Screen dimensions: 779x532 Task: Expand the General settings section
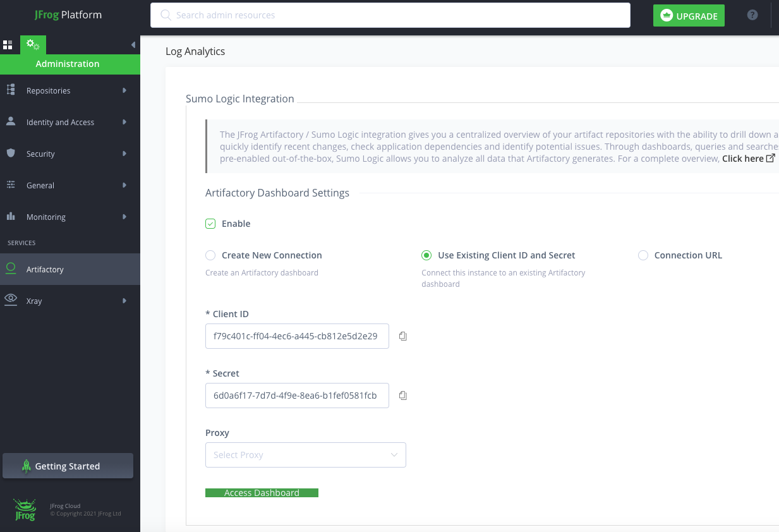[11, 185]
